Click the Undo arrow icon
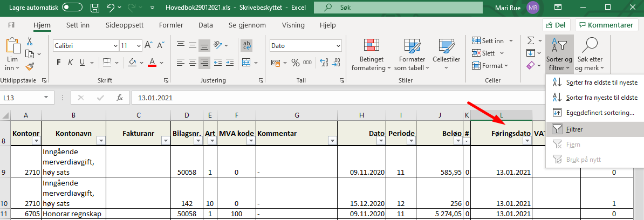644x220 pixels. tap(111, 8)
